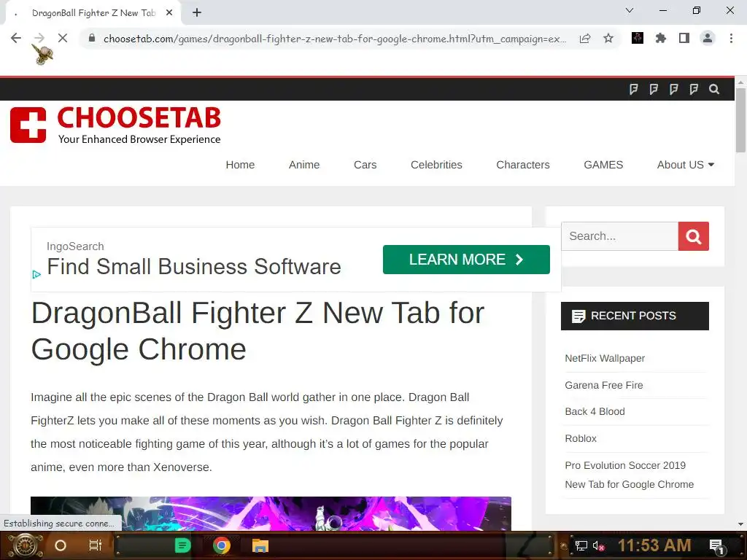The height and width of the screenshot is (560, 747).
Task: Expand the tab search chevron
Action: 630,10
